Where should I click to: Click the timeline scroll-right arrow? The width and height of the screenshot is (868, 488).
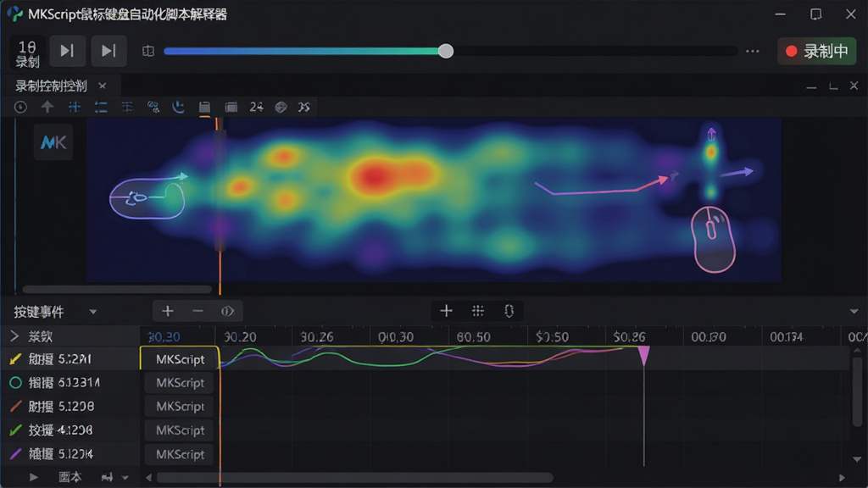pos(842,478)
